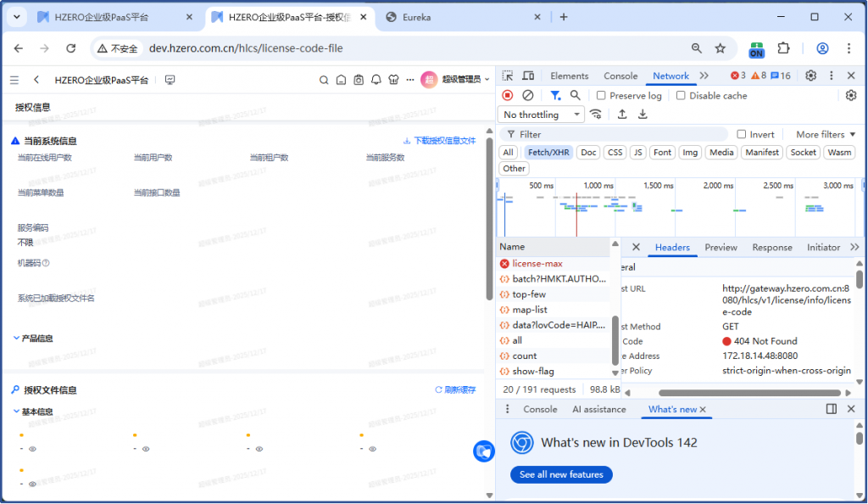Click the Import HAR file upload icon
Image resolution: width=868 pixels, height=504 pixels.
(x=622, y=115)
